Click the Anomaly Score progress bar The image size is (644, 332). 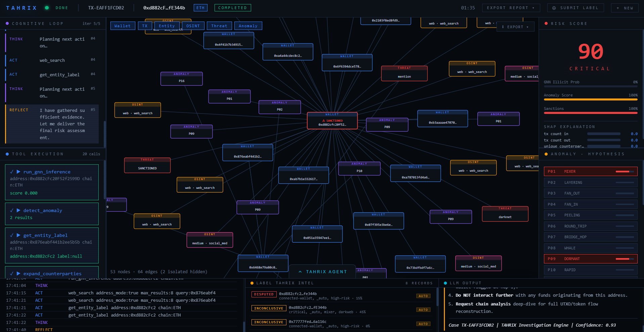[591, 99]
